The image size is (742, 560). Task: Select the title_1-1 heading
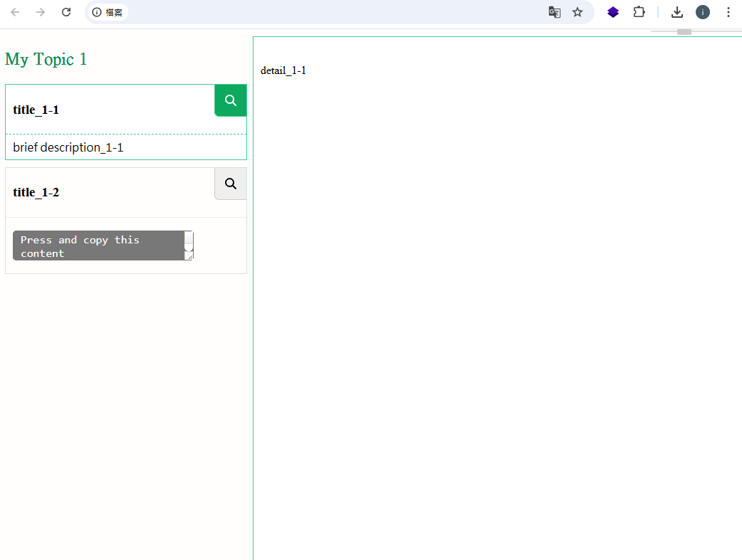click(36, 110)
